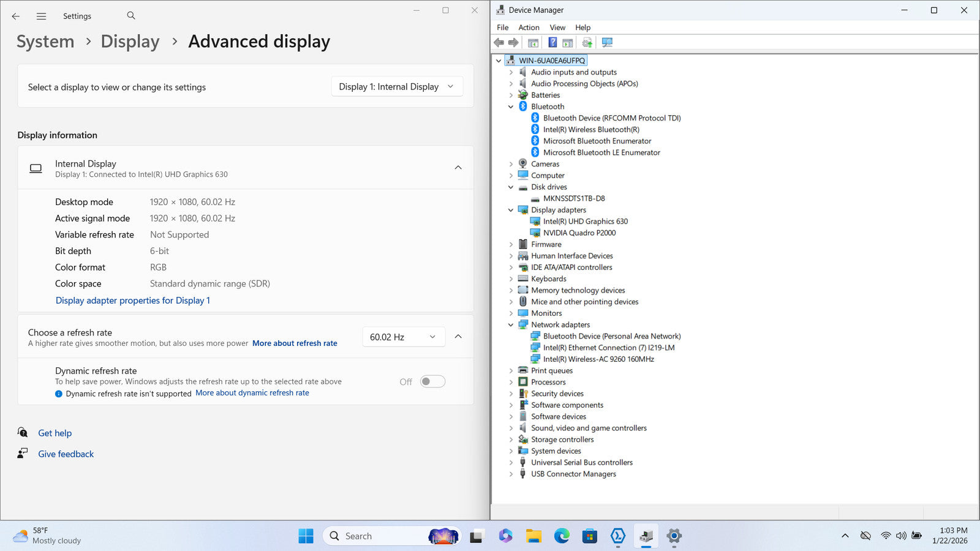Open the Action menu in Device Manager
Viewport: 980px width, 551px height.
tap(529, 28)
